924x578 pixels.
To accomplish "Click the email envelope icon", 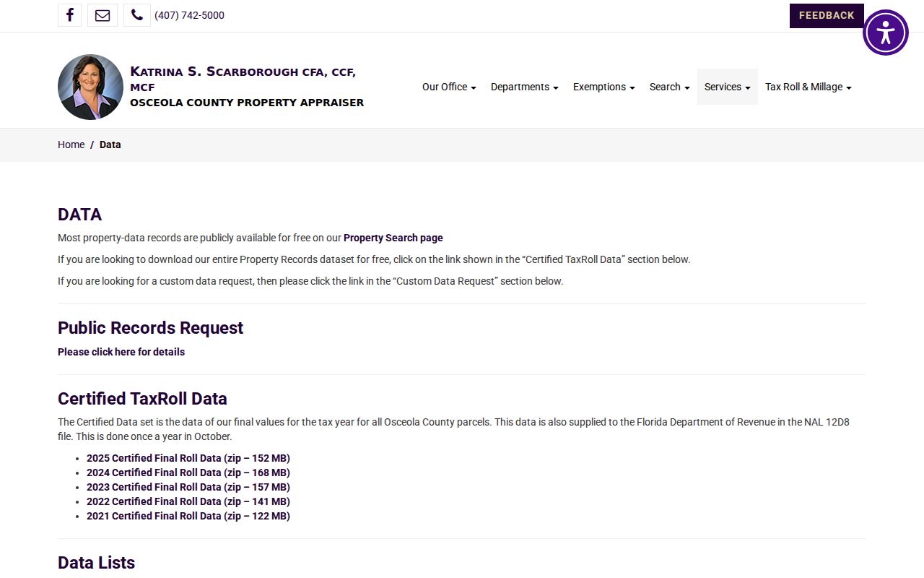I will click(103, 15).
